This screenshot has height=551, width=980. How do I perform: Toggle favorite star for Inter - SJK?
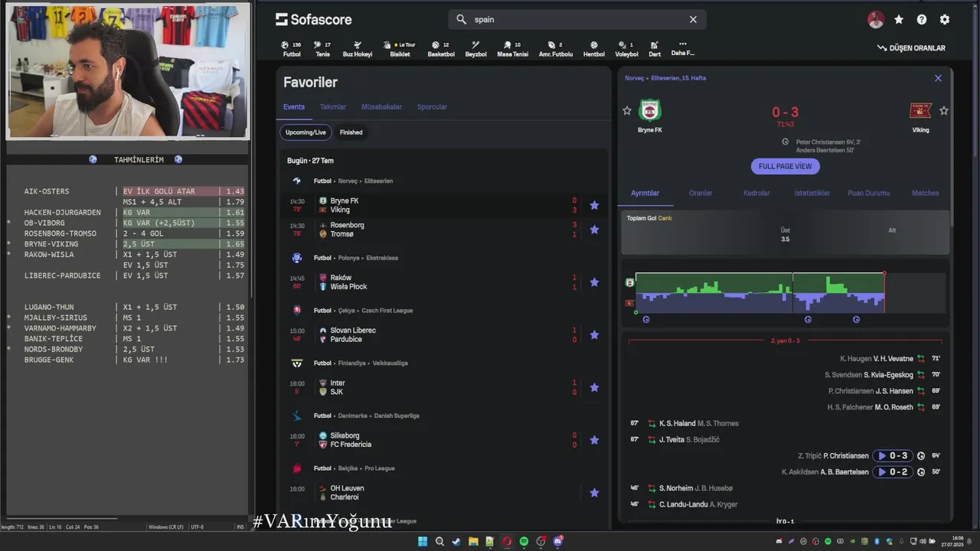click(x=594, y=387)
